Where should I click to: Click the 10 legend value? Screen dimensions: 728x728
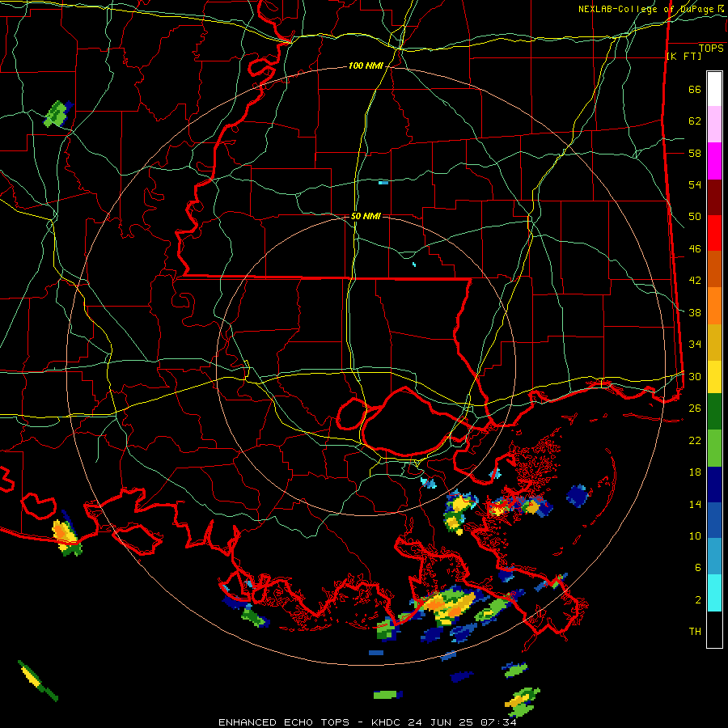point(695,535)
